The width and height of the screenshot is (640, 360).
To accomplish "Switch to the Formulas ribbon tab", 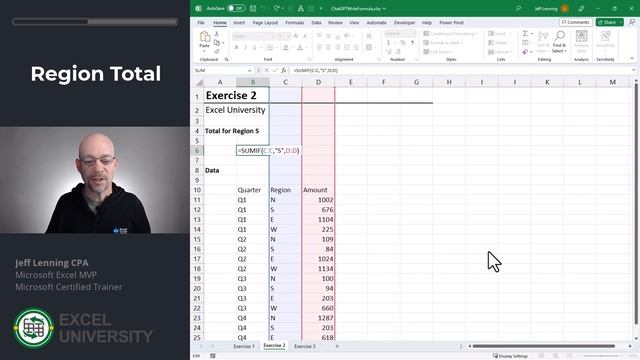I will pos(294,23).
